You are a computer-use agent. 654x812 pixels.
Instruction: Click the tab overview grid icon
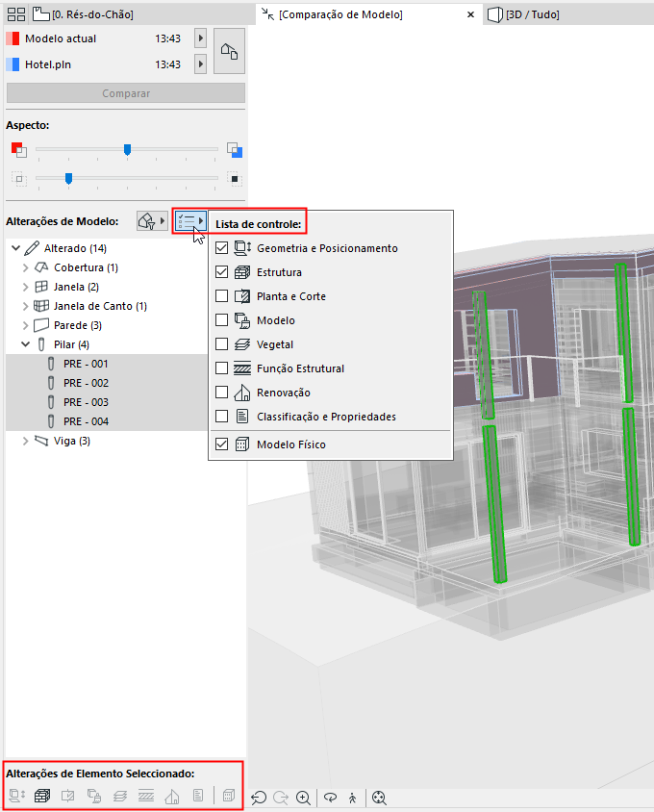pos(16,14)
